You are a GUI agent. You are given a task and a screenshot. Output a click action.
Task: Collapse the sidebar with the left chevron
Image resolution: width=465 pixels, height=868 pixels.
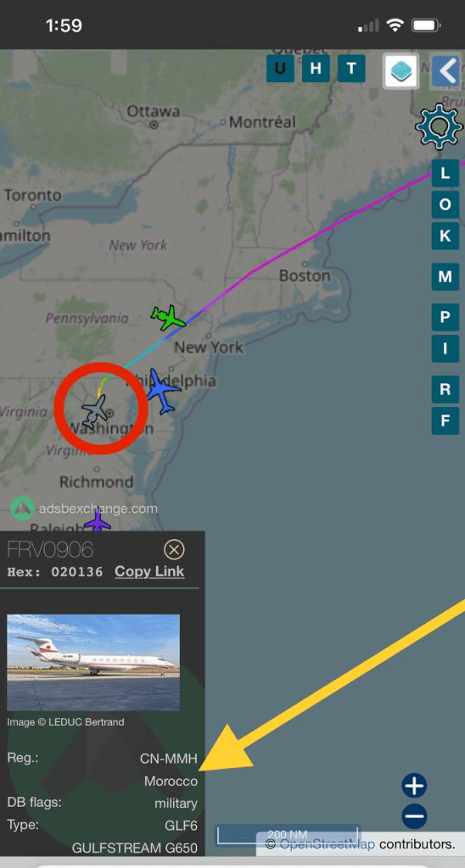446,70
